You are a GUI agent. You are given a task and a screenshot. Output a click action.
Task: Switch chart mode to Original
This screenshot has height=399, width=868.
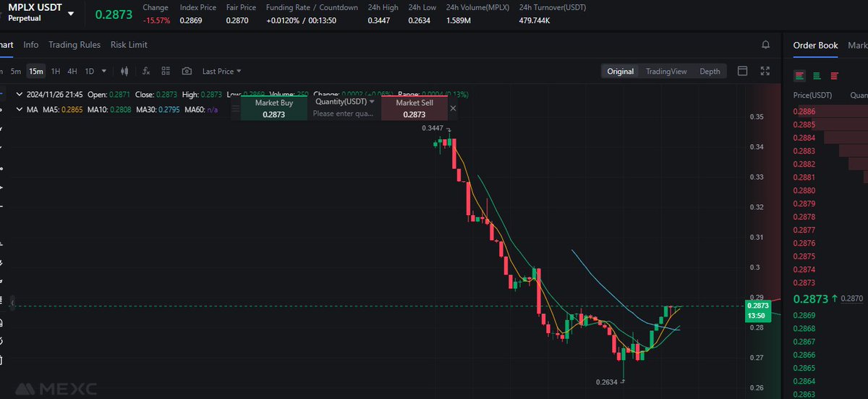[x=621, y=71]
